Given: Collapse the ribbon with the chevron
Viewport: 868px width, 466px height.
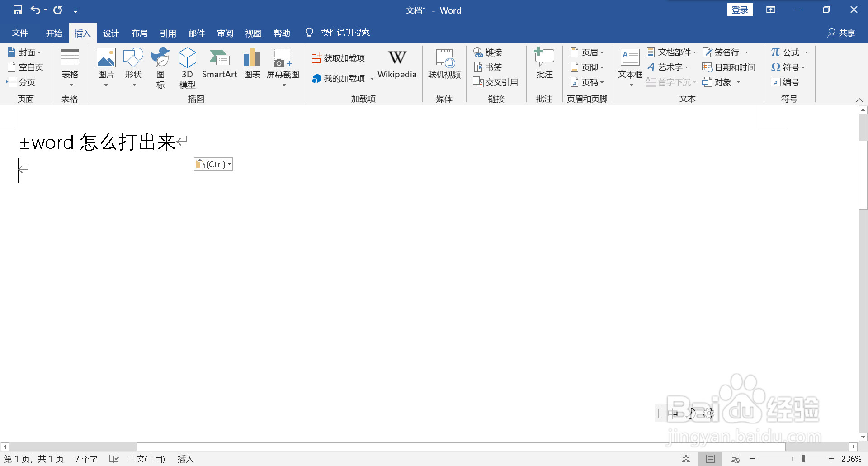Looking at the screenshot, I should click(859, 100).
